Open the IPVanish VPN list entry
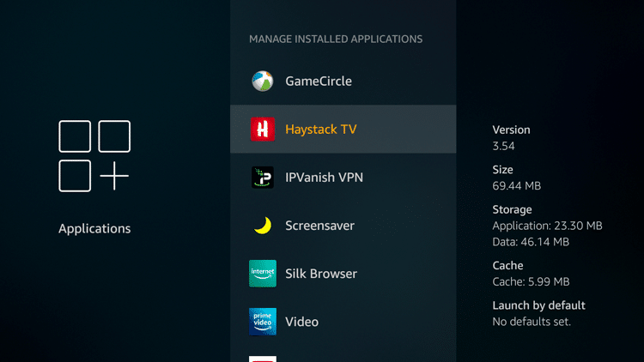The image size is (644, 362). point(343,178)
